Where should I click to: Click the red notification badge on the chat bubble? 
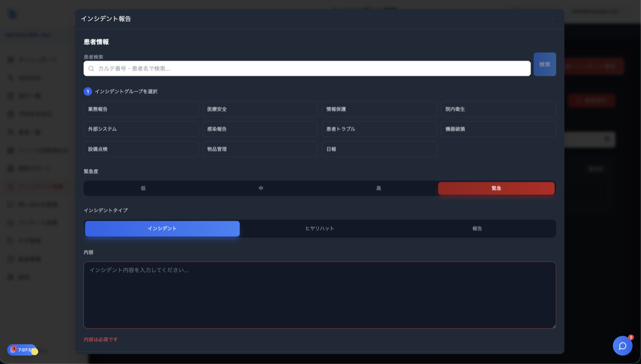pos(631,337)
